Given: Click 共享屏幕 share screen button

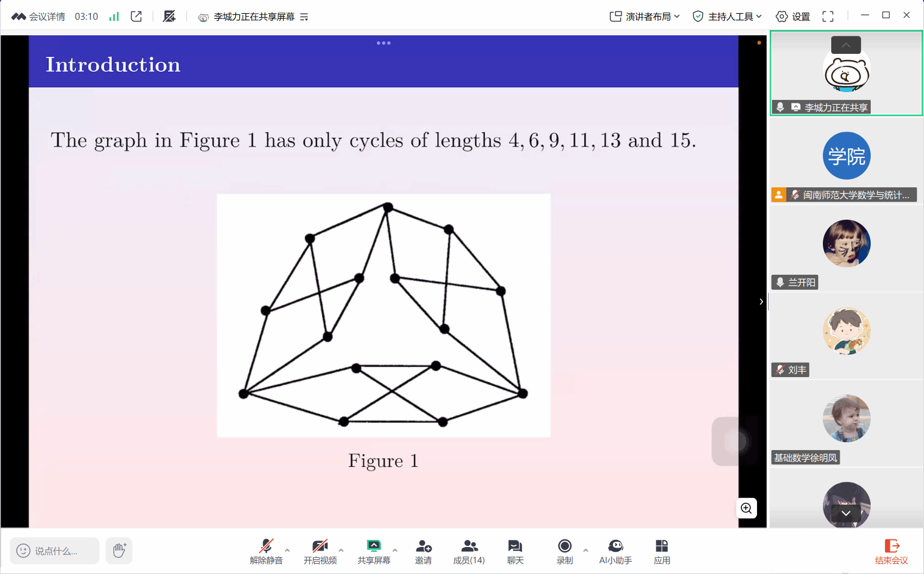Looking at the screenshot, I should 374,551.
